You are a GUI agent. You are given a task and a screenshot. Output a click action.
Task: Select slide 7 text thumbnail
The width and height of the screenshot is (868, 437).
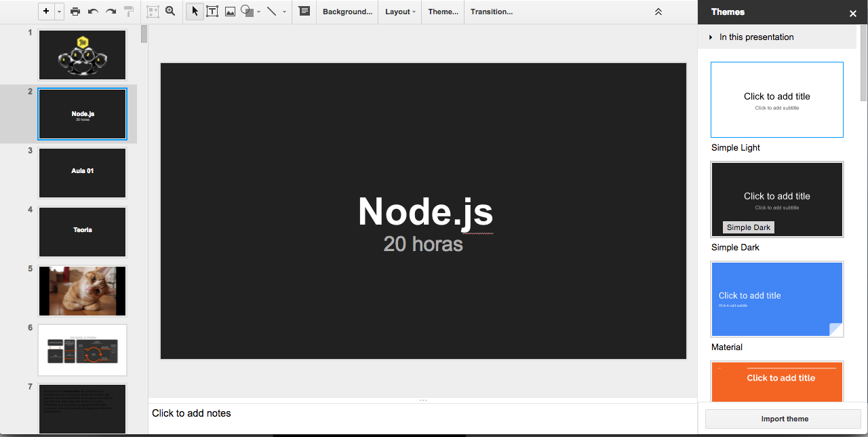pos(82,408)
